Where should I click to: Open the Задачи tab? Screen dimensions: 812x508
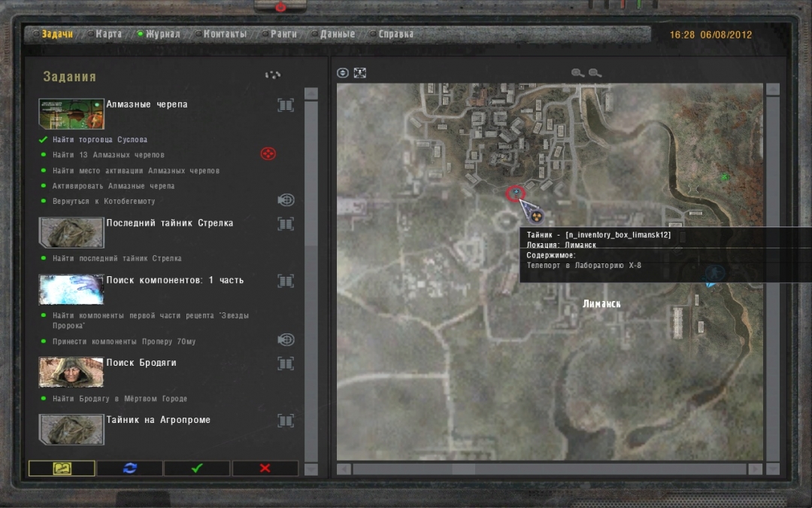point(57,34)
